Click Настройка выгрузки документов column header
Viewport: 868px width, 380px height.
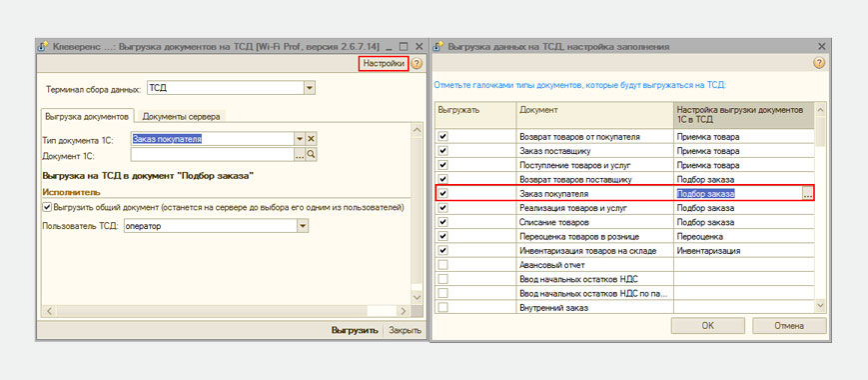pyautogui.click(x=744, y=115)
